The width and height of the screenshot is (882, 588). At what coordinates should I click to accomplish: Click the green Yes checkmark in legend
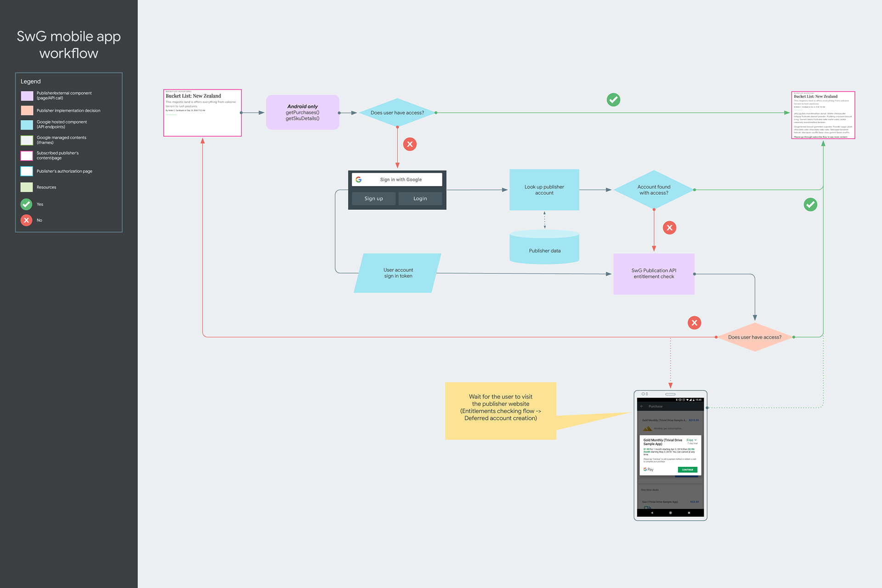pos(27,204)
